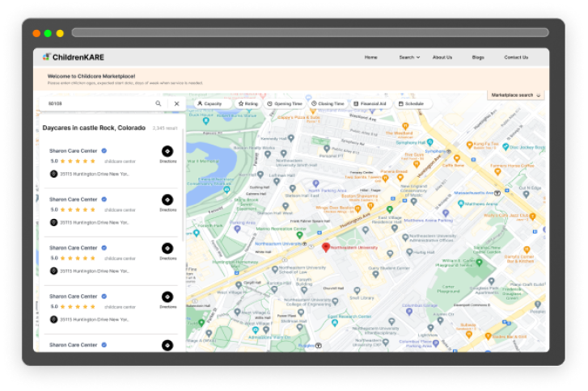Toggle the Financial Aid filter chip
Viewport: 588px width, 391px height.
point(370,103)
